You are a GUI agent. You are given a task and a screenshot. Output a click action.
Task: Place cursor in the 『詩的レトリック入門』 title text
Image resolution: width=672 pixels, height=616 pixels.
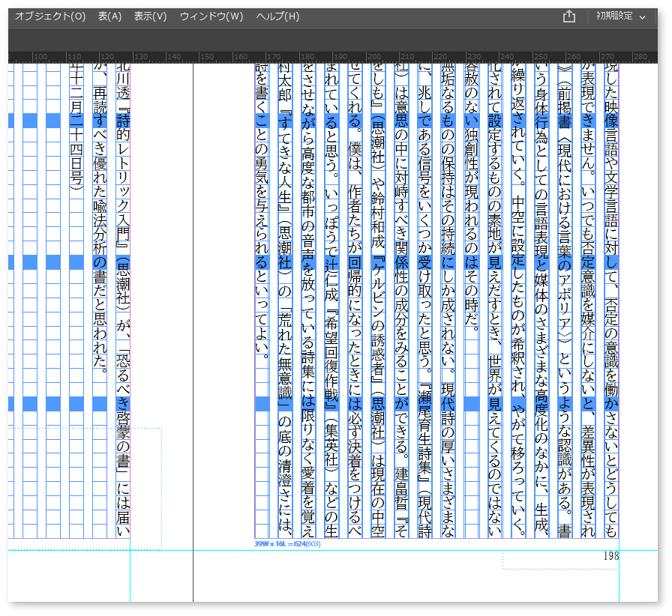click(x=123, y=180)
